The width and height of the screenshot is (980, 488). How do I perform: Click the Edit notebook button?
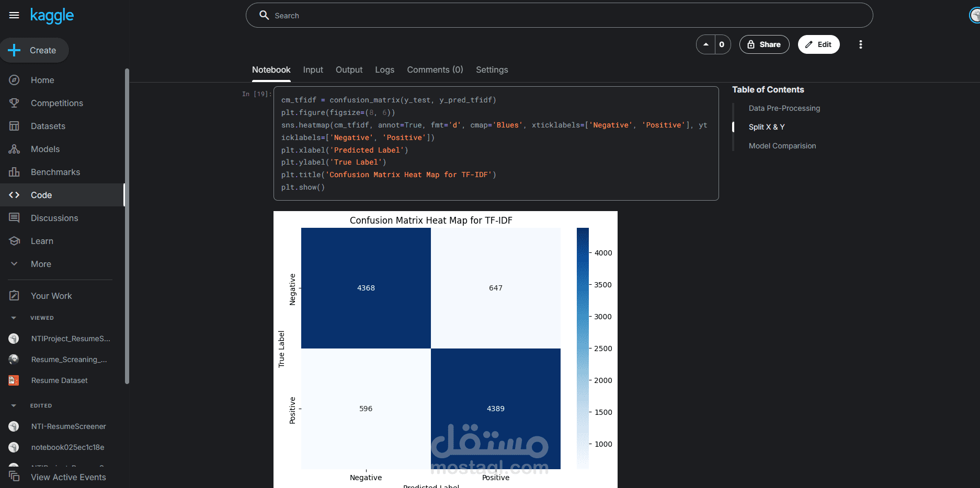coord(818,44)
